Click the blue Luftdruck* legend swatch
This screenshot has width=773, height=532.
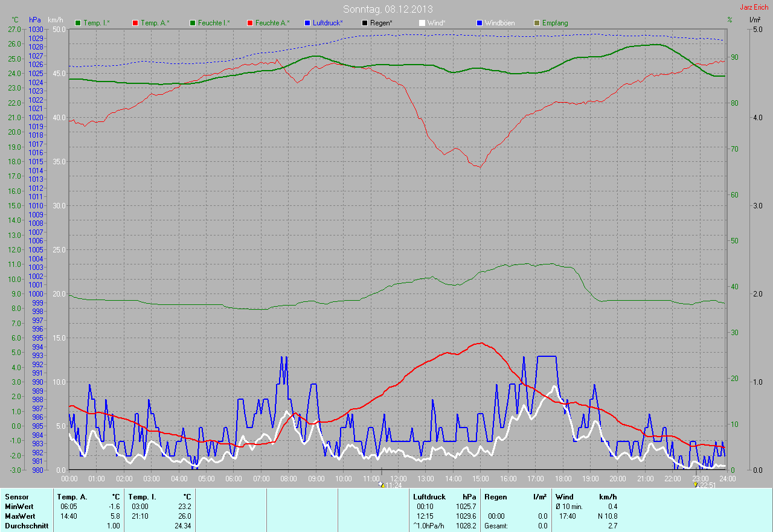[307, 23]
